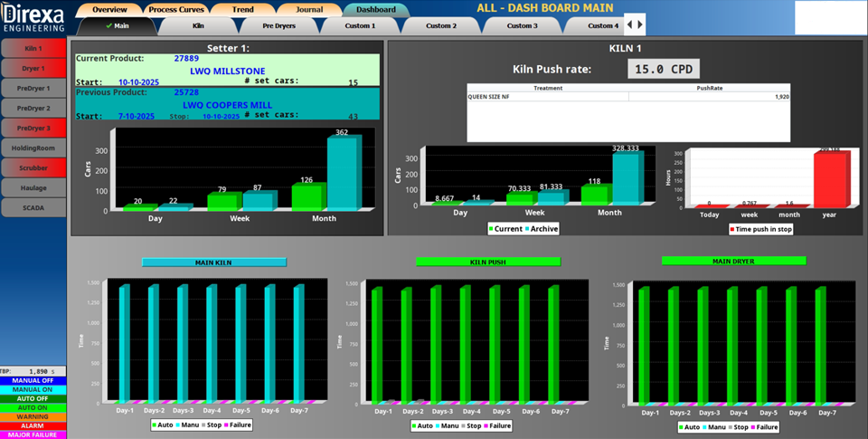Click Archive legend in Kiln 1 chart

coord(541,229)
